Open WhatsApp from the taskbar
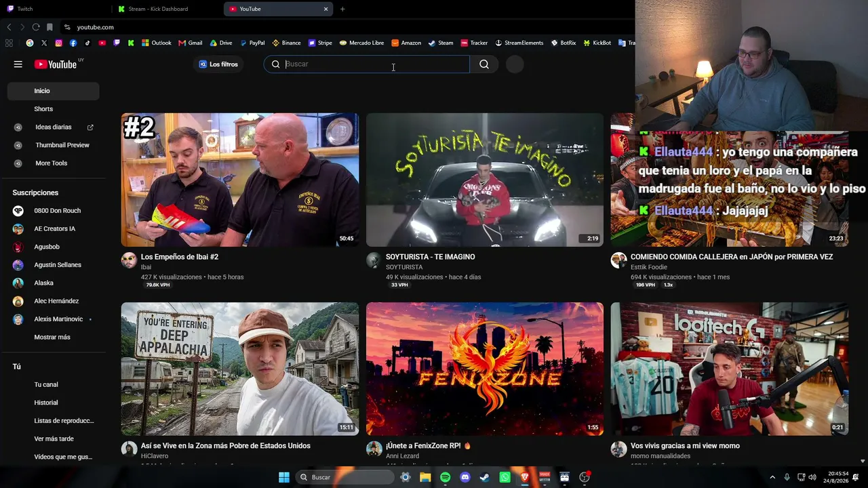Image resolution: width=868 pixels, height=488 pixels. pyautogui.click(x=505, y=477)
